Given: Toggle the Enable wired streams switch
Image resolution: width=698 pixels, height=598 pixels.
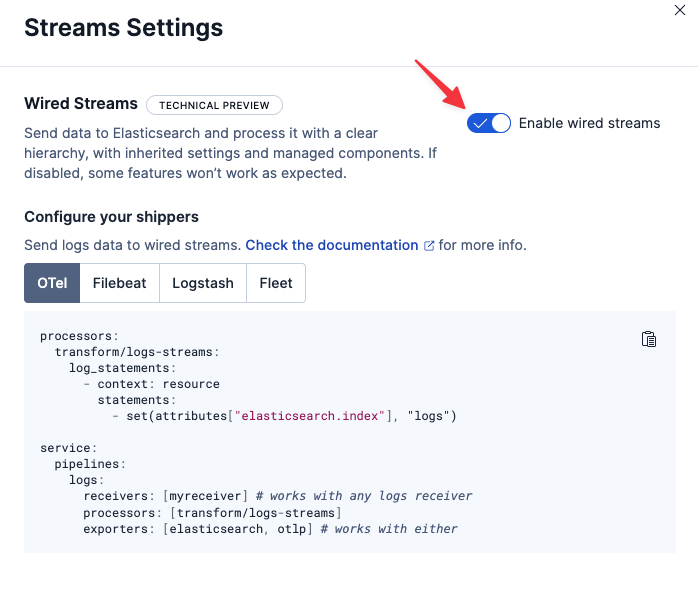Looking at the screenshot, I should 488,123.
